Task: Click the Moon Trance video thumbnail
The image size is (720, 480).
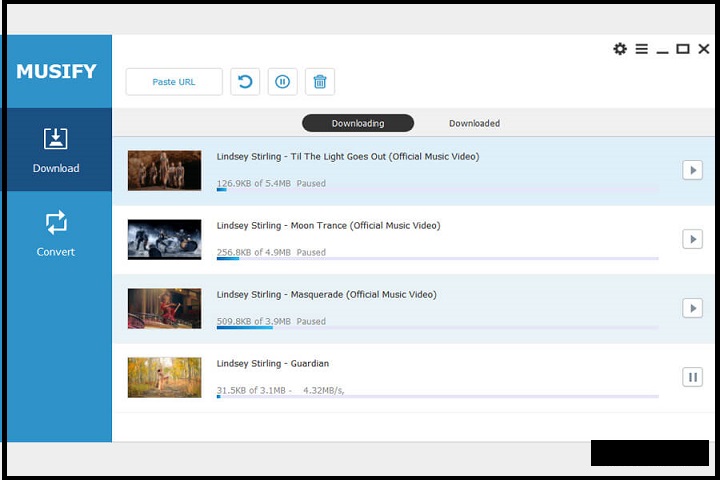Action: (164, 240)
